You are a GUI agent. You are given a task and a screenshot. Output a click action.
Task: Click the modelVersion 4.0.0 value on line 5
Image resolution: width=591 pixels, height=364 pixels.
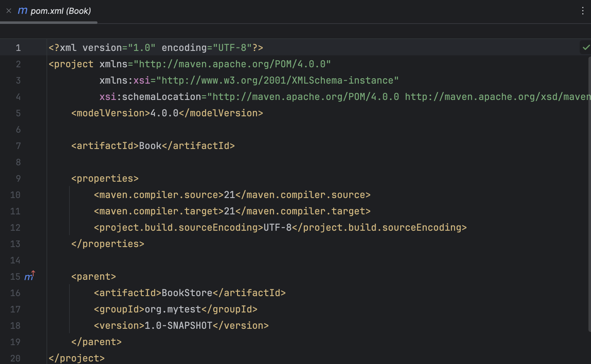click(163, 113)
